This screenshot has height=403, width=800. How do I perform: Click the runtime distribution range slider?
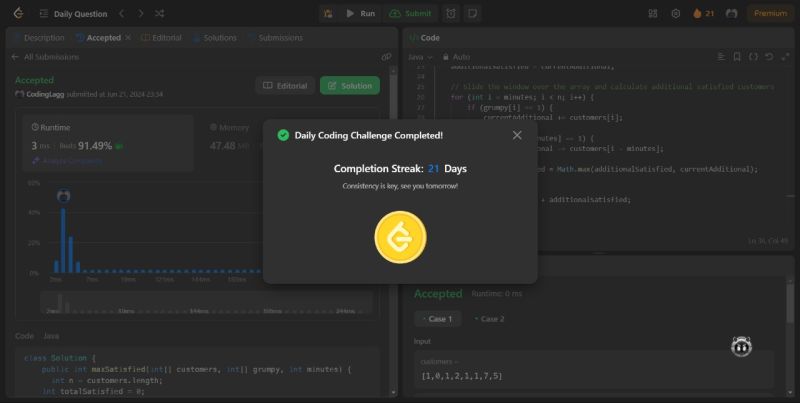click(x=206, y=303)
